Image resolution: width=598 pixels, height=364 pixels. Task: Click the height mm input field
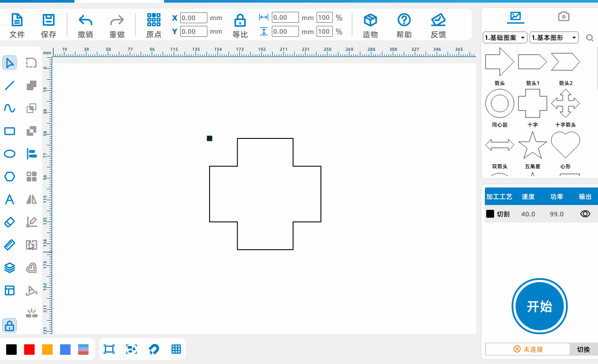[x=285, y=32]
